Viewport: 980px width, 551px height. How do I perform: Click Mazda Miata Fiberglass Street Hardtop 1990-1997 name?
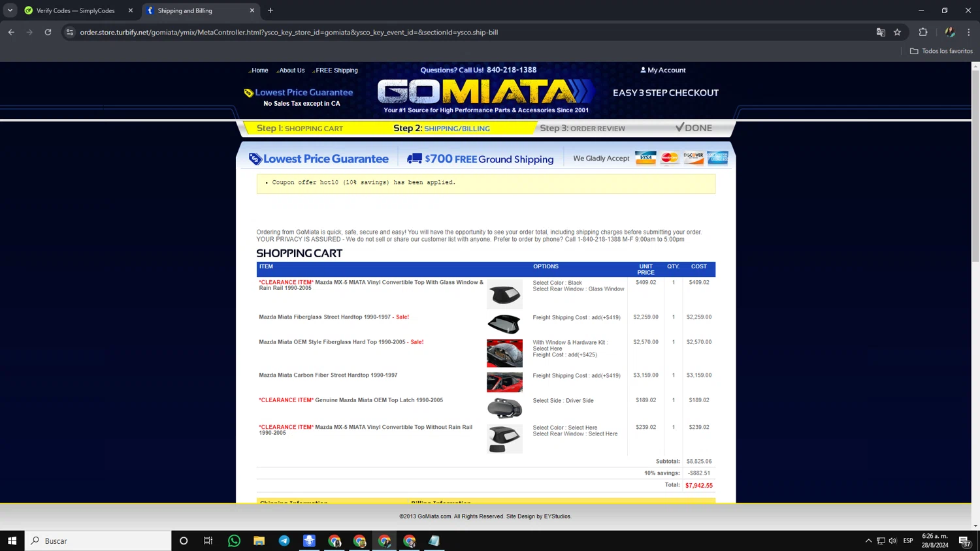(x=325, y=317)
